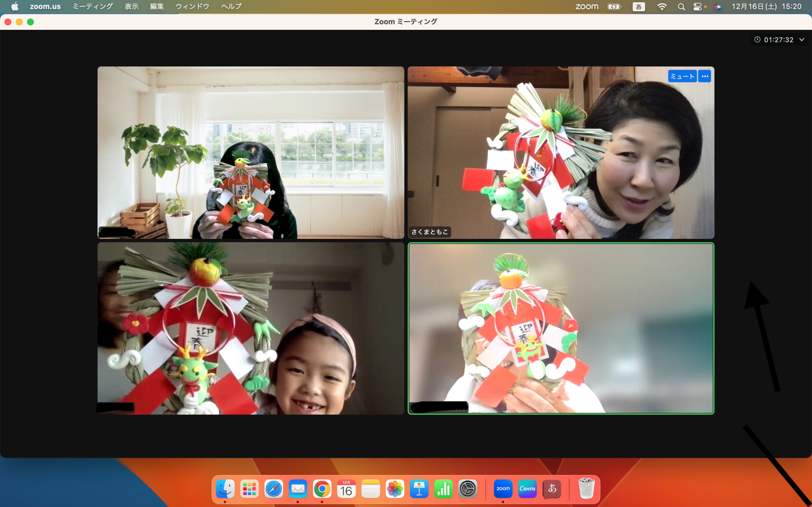Viewport: 812px width, 507px height.
Task: Open Spotlight search
Action: (x=681, y=6)
